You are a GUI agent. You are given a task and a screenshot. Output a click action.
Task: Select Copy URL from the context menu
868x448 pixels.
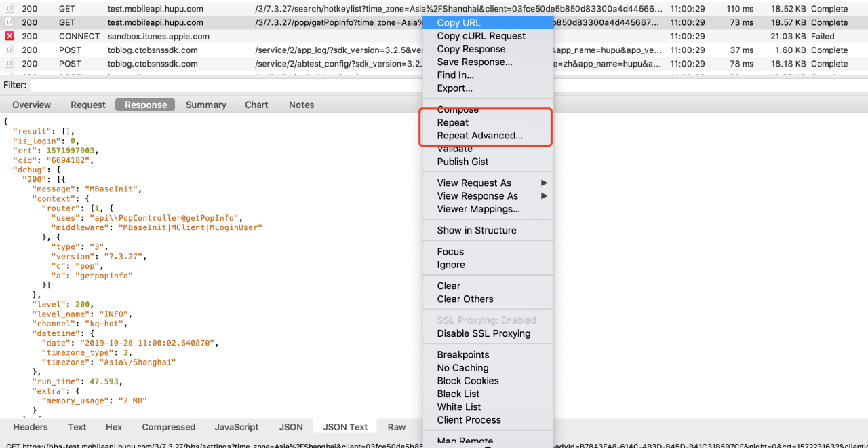[458, 23]
